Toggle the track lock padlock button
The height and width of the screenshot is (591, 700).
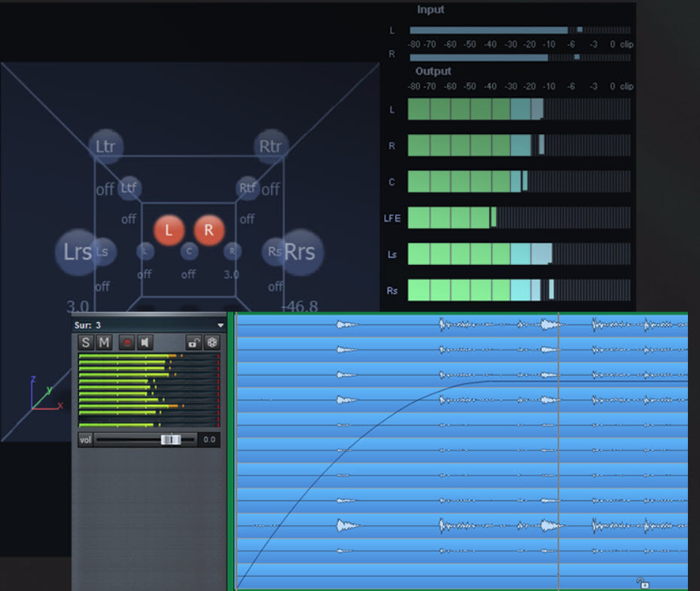coord(193,343)
